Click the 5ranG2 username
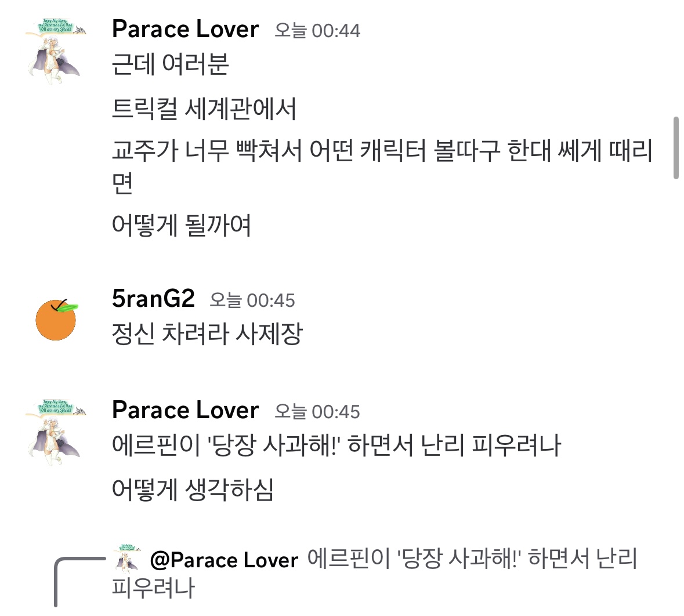 pos(153,299)
